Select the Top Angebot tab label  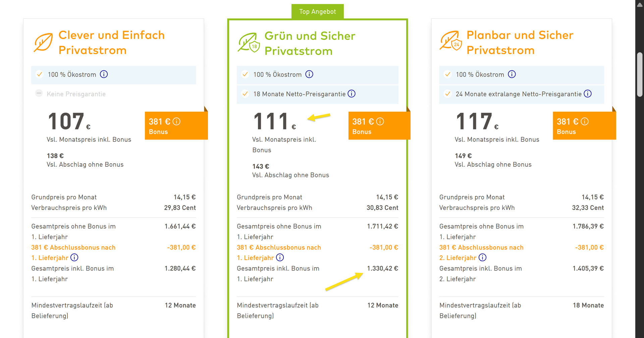(x=317, y=12)
